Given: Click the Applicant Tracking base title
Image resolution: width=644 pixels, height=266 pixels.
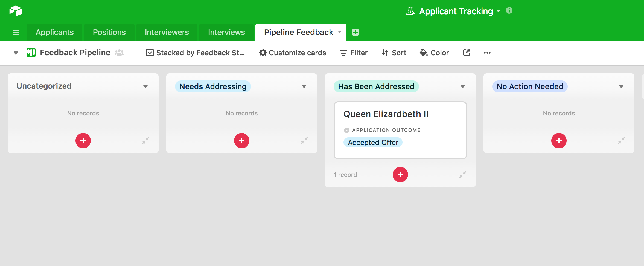Looking at the screenshot, I should coord(456,11).
